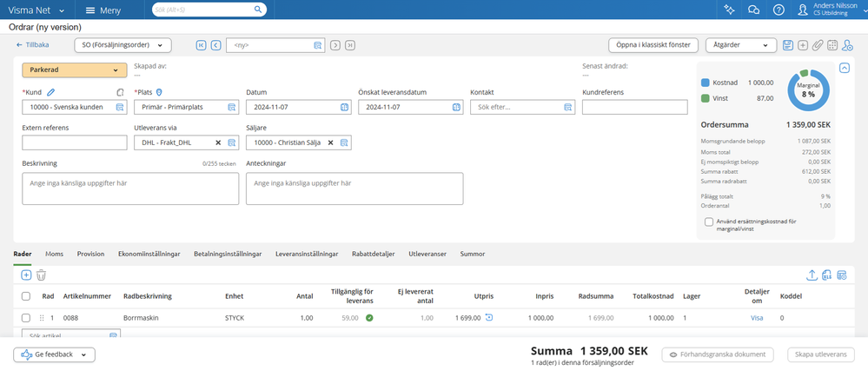
Task: Check 'Använd ersättningskostnad för marginal/vinst' checkbox
Action: click(710, 222)
